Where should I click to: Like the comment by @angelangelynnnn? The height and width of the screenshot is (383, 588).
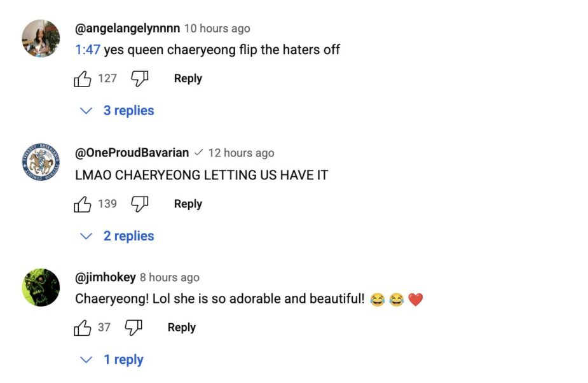pos(83,79)
